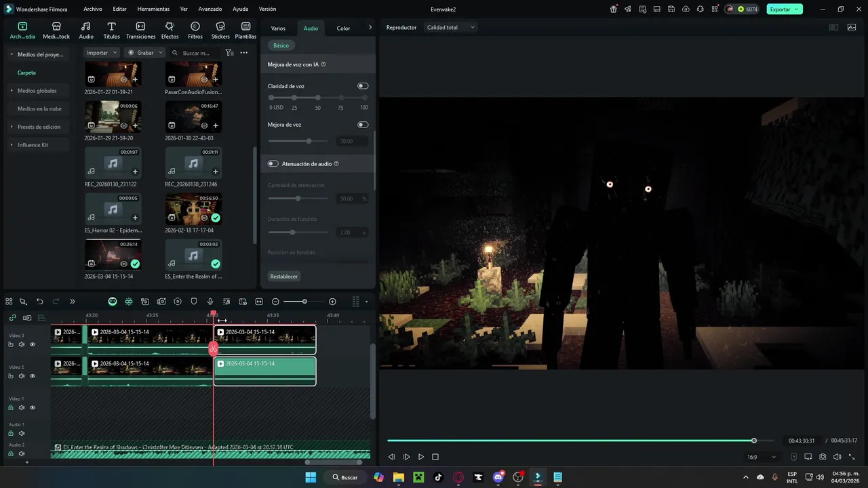Switch to the Color tab

[x=344, y=28]
